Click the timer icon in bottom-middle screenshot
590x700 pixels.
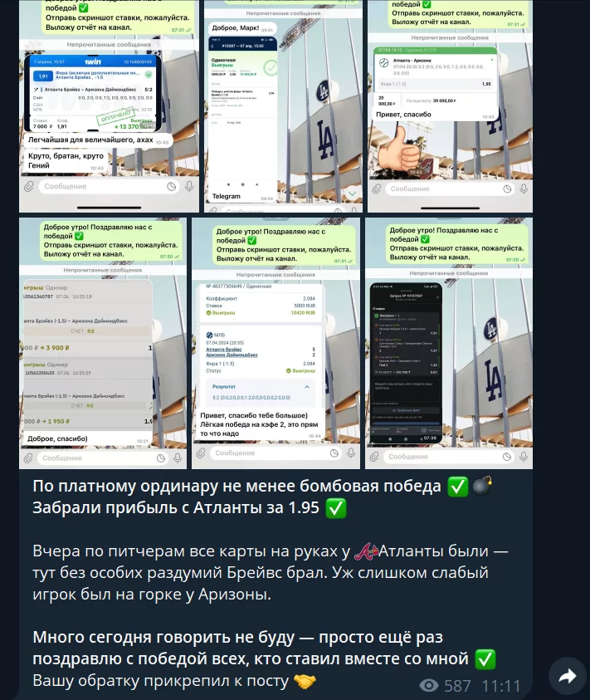[334, 453]
